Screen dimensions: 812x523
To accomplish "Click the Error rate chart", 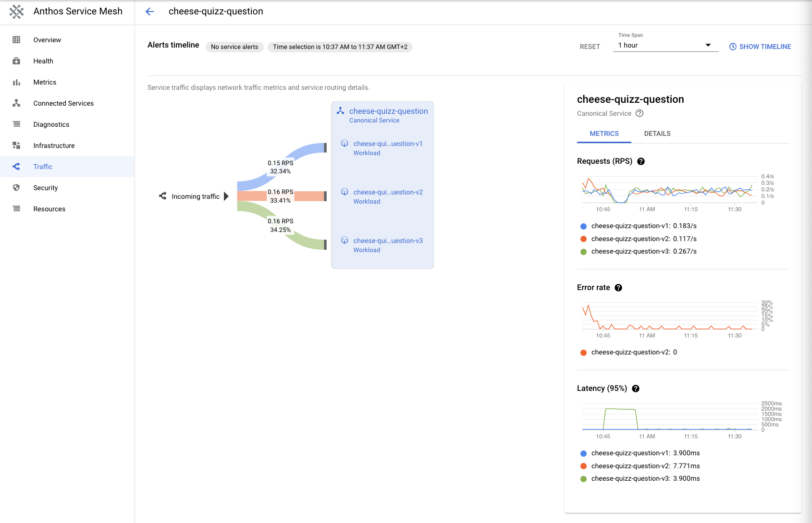I will tap(670, 316).
